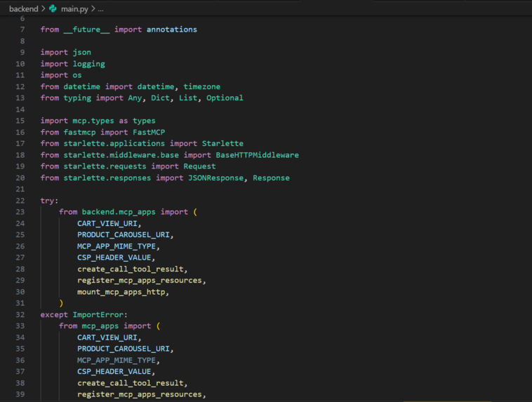
Task: Click the Python file icon in breadcrumb
Action: click(53, 9)
